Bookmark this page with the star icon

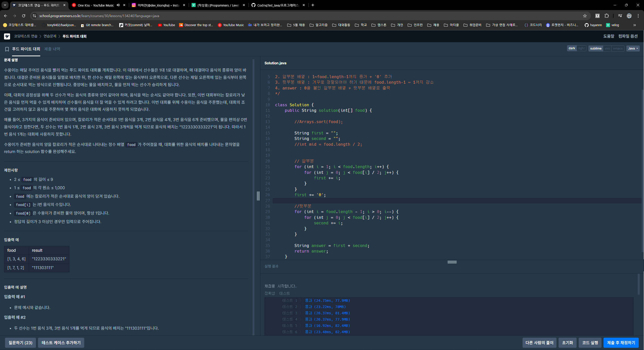point(585,16)
